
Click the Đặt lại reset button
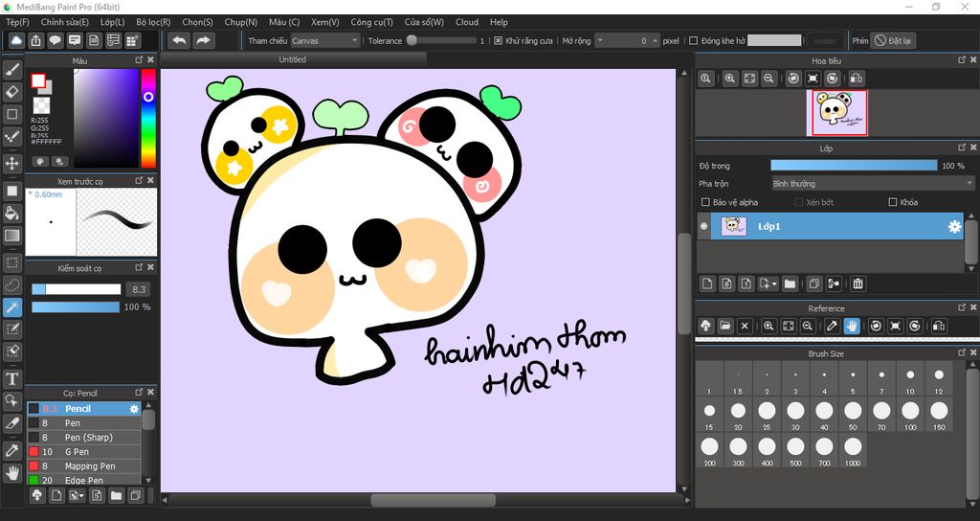click(x=893, y=40)
